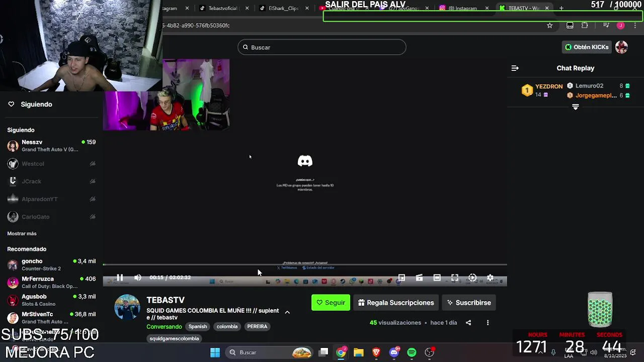Enter fullscreen mode in the player
Screen dimensions: 644x362
455,278
